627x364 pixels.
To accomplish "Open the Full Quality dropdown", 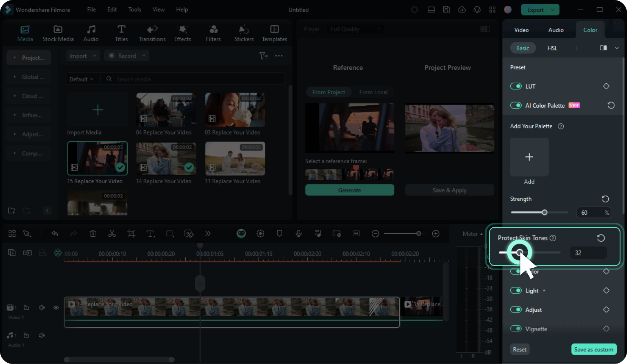I will point(355,29).
